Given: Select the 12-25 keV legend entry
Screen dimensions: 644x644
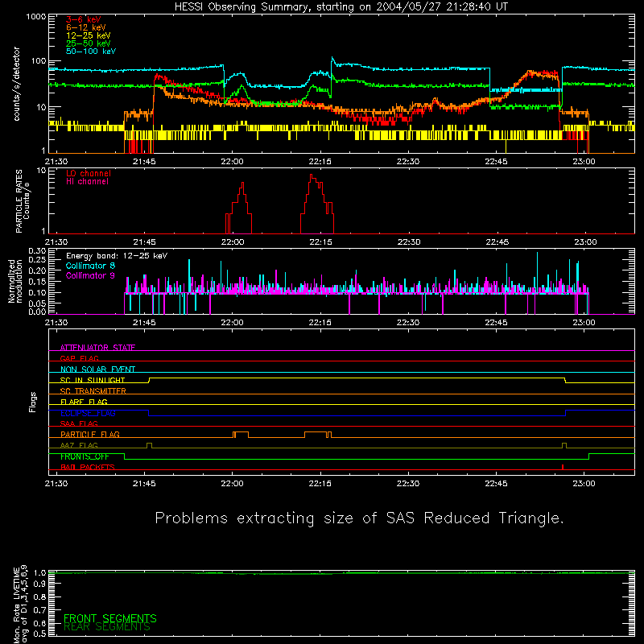Looking at the screenshot, I should click(x=89, y=35).
